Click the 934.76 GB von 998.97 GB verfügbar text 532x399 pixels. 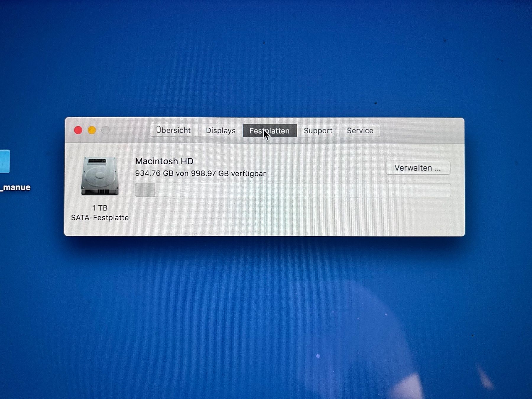[200, 173]
